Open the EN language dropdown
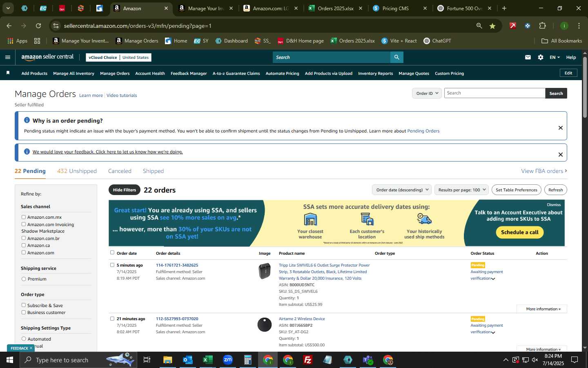588x368 pixels. tap(555, 57)
